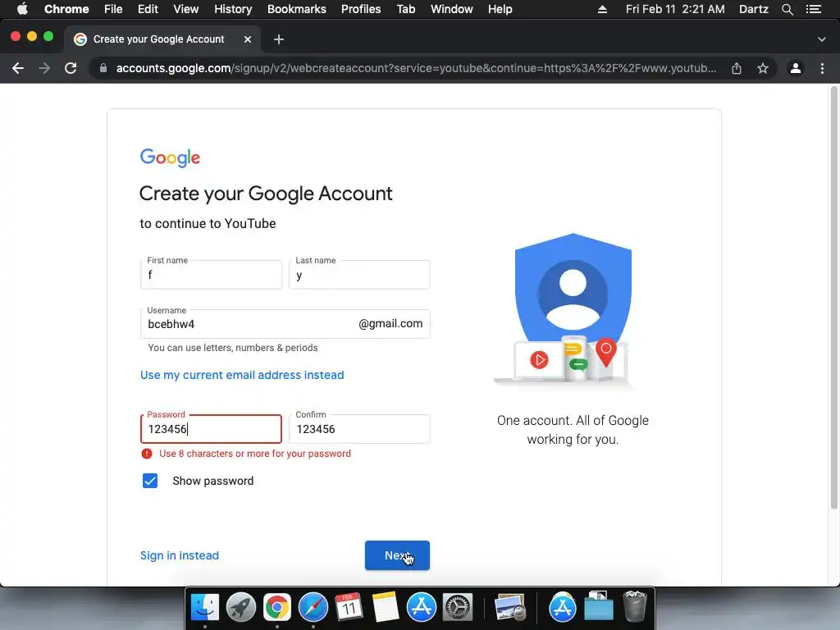This screenshot has height=630, width=840.
Task: Open Preview from the Dock
Action: [x=510, y=608]
